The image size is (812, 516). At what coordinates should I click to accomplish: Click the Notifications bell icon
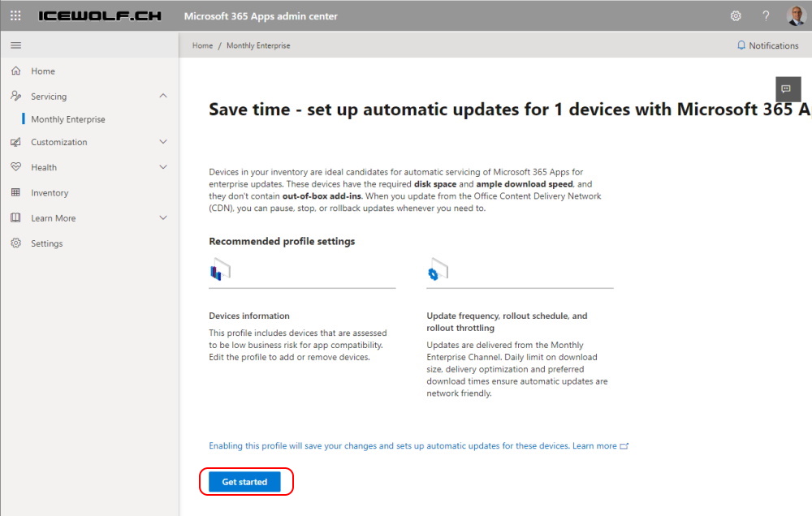[x=741, y=45]
